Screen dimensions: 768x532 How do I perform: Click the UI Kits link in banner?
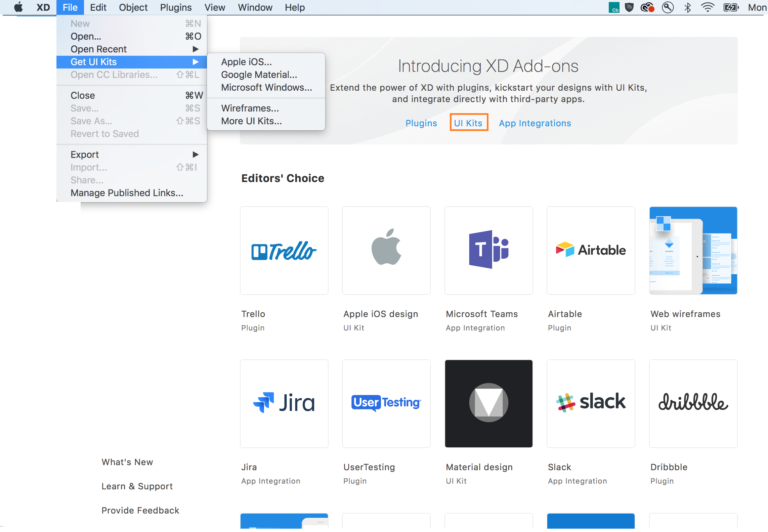pyautogui.click(x=468, y=123)
